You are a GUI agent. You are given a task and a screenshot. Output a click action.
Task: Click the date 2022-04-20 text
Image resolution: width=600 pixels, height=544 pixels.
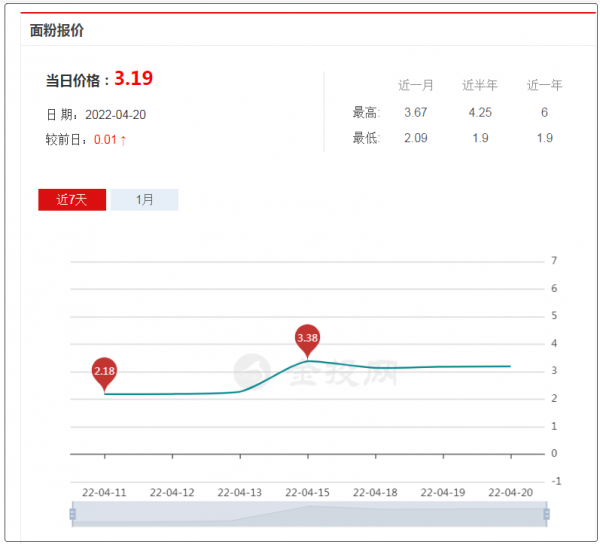click(116, 115)
